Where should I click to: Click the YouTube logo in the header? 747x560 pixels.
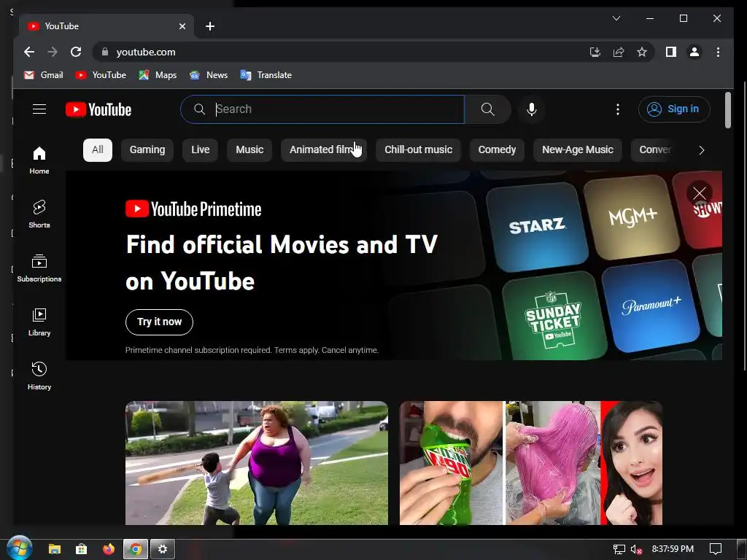click(x=98, y=109)
